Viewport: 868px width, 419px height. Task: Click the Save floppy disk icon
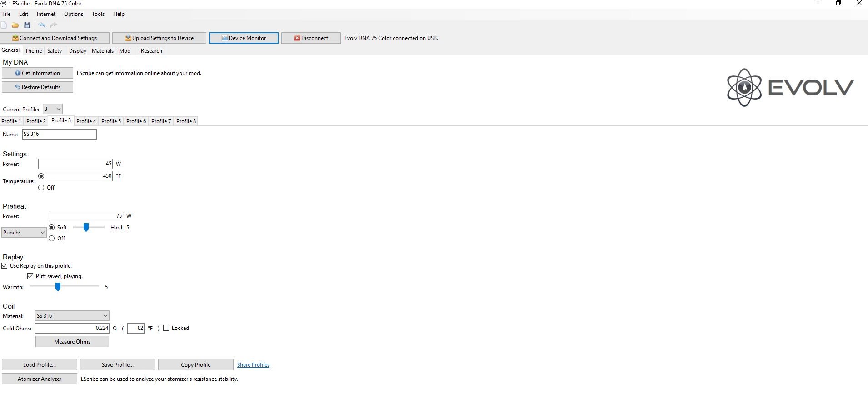(27, 25)
